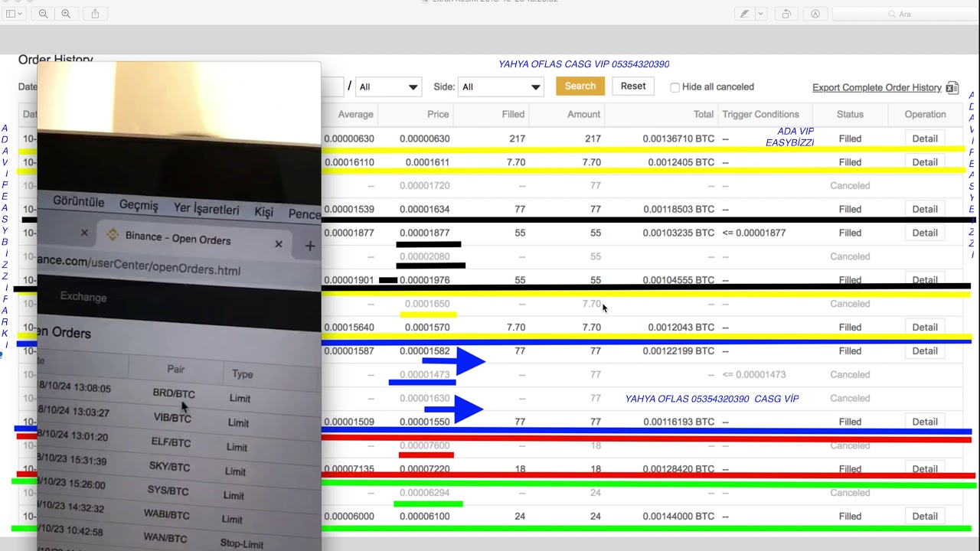Image resolution: width=980 pixels, height=551 pixels.
Task: Click the 8/10/24 13:08:05 date cell
Action: tap(74, 387)
